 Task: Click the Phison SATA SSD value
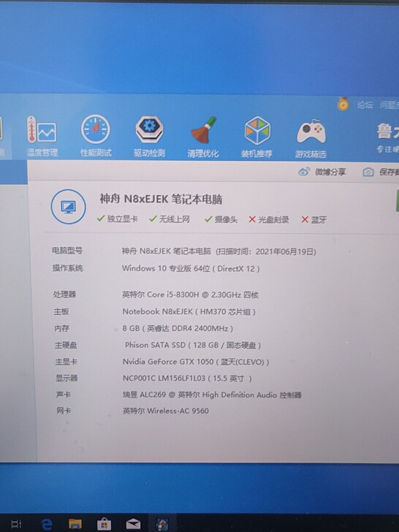point(193,346)
